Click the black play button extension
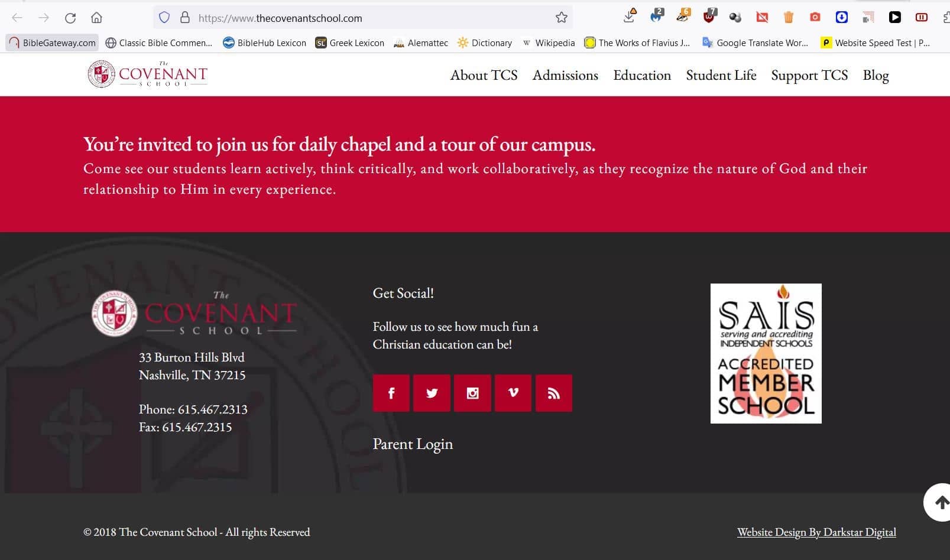This screenshot has height=560, width=950. click(895, 17)
